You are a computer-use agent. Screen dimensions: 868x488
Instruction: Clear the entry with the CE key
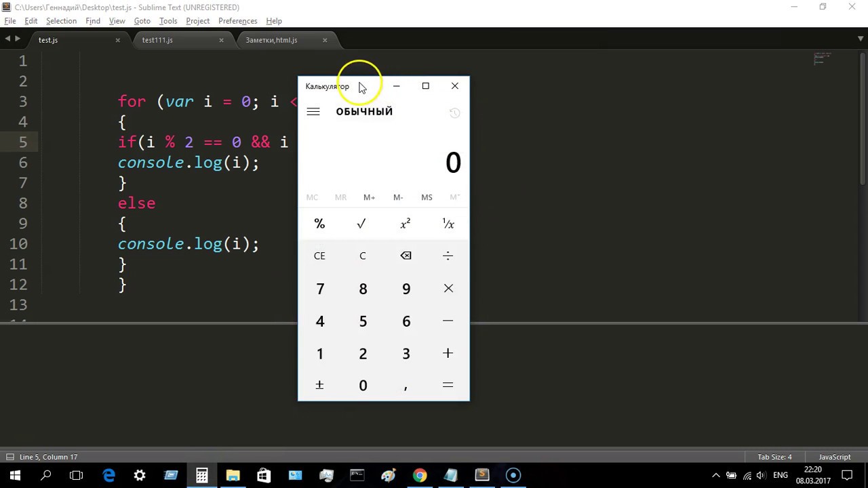319,256
